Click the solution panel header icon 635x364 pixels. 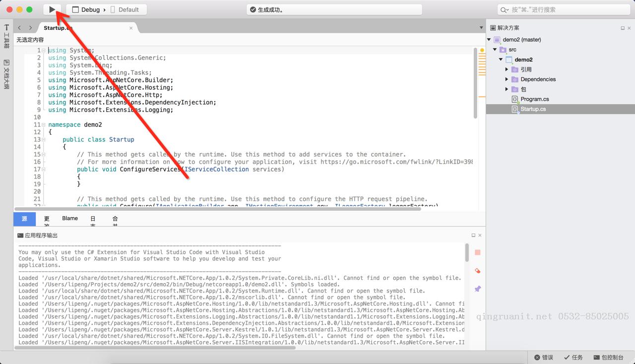click(x=493, y=28)
